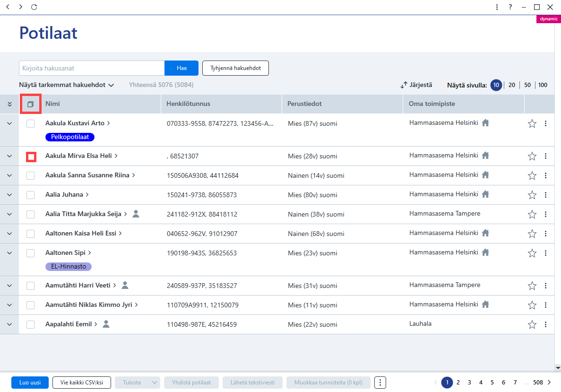
Task: Reload the page with refresh icon
Action: [x=34, y=7]
